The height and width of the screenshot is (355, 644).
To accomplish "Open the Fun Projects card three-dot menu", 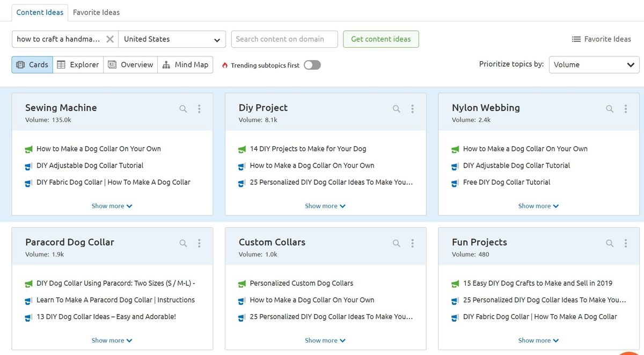I will pyautogui.click(x=626, y=243).
